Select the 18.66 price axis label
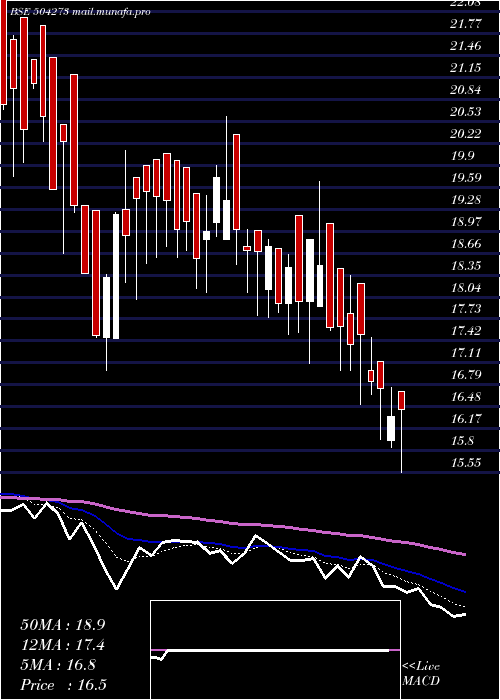 [466, 244]
